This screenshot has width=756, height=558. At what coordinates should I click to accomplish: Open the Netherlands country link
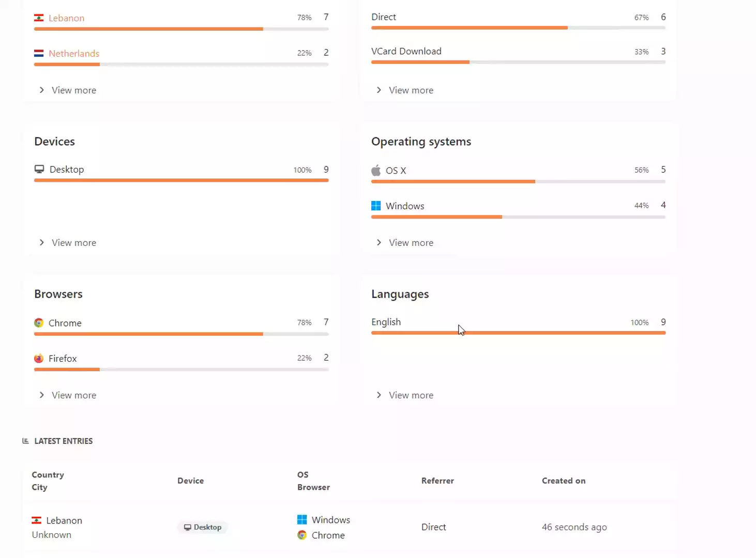(x=74, y=53)
